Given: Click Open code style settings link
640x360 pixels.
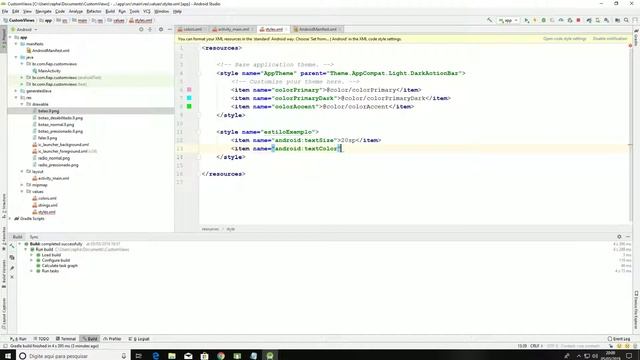Looking at the screenshot, I should pos(564,39).
